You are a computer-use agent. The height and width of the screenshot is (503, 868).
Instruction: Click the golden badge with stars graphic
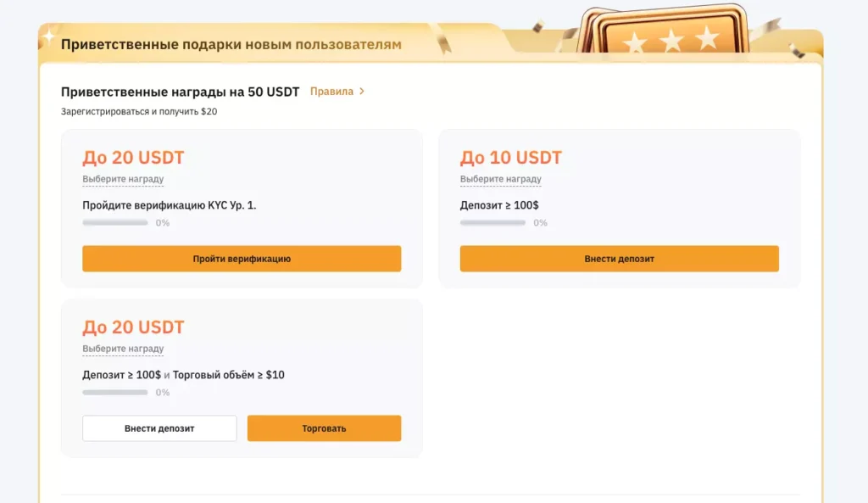point(670,30)
